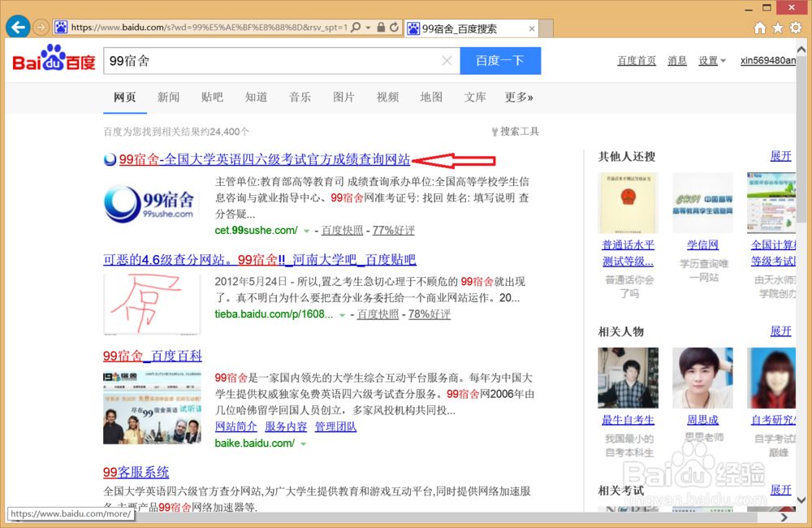812x528 pixels.
Task: Go back with the browser back arrow
Action: point(18,27)
